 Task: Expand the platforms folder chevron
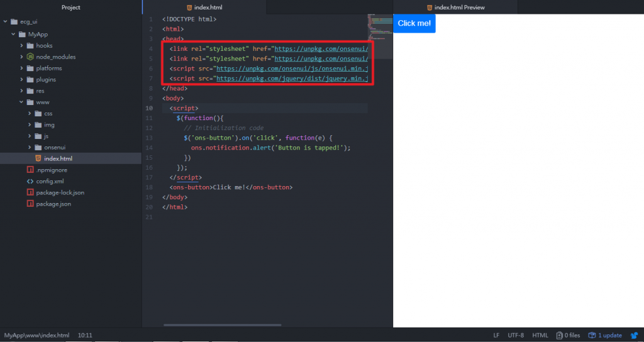(x=21, y=68)
